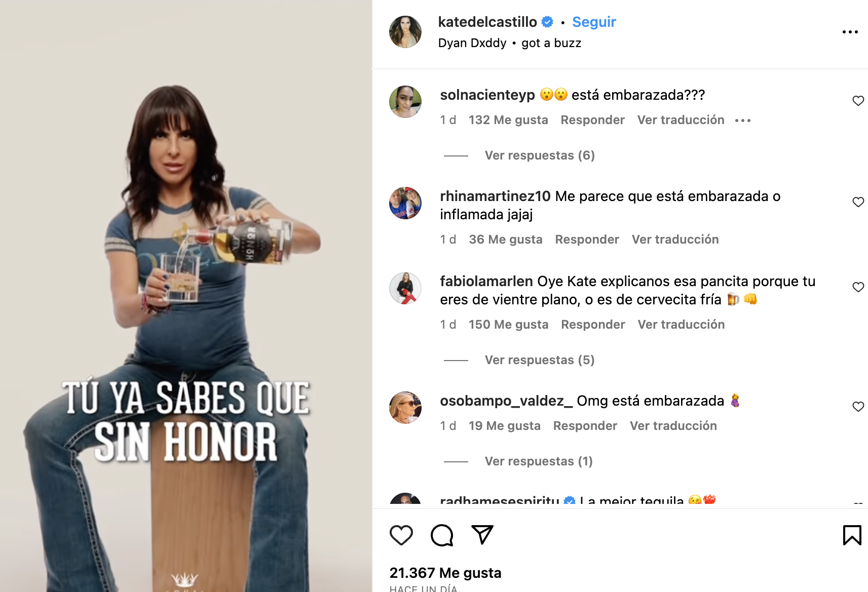Expand Ver respuestas (1)
The width and height of the screenshot is (868, 592).
tap(539, 461)
